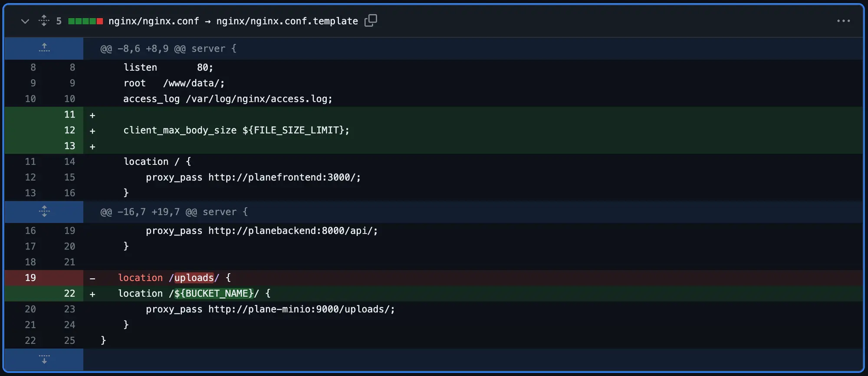Click the plus marker on the BUCKET_NAME line
This screenshot has height=376, width=868.
pos(92,294)
